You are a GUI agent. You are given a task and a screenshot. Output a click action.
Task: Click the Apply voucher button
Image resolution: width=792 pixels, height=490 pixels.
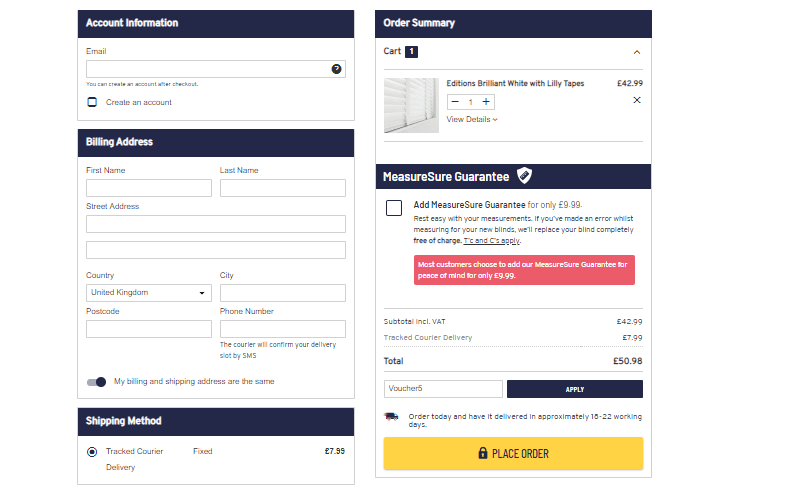tap(574, 389)
